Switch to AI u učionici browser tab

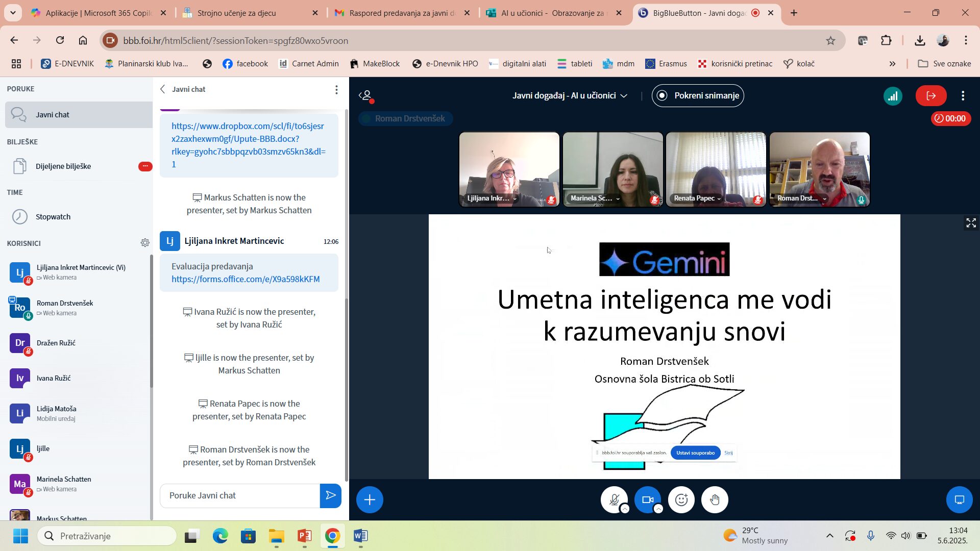tap(555, 13)
